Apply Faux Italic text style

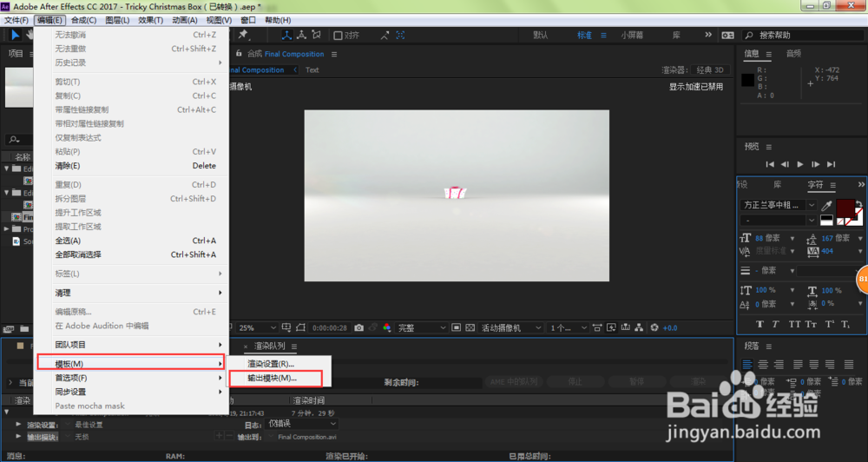(775, 325)
